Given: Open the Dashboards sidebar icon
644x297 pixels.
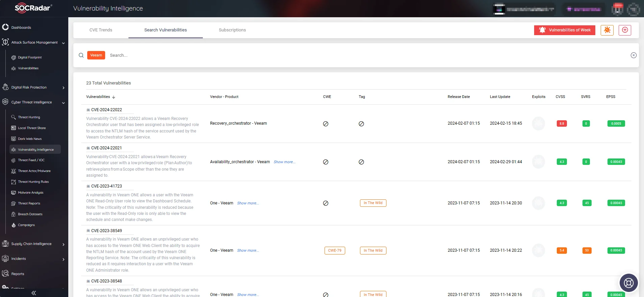Looking at the screenshot, I should pos(5,27).
